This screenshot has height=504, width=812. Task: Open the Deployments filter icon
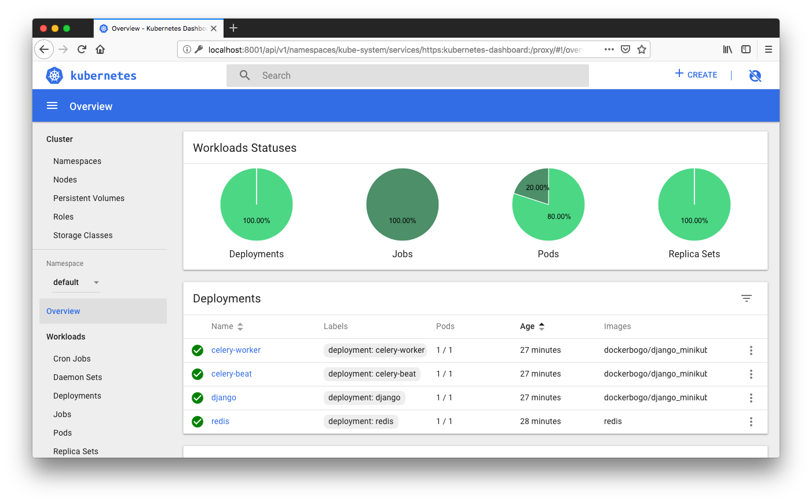747,298
